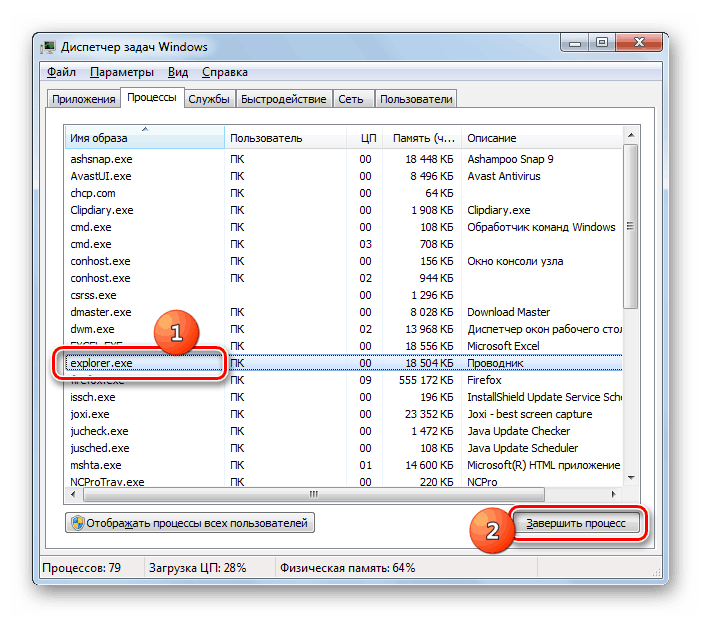Click the horizontal scrollbar thumb

(314, 494)
